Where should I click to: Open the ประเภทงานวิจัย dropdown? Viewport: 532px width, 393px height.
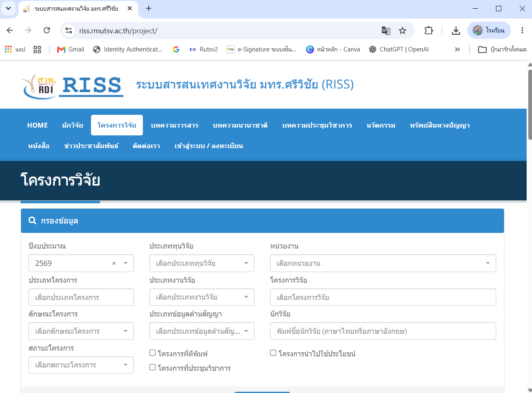(x=202, y=297)
